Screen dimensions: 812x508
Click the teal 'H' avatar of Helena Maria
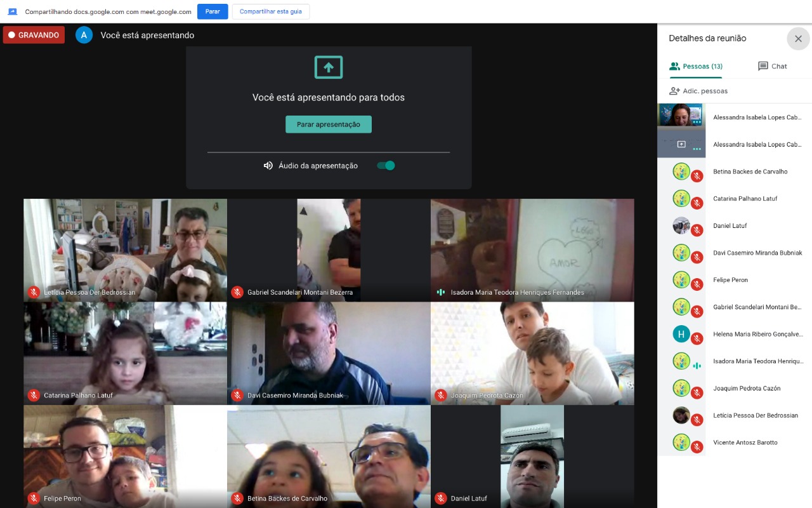click(x=681, y=334)
